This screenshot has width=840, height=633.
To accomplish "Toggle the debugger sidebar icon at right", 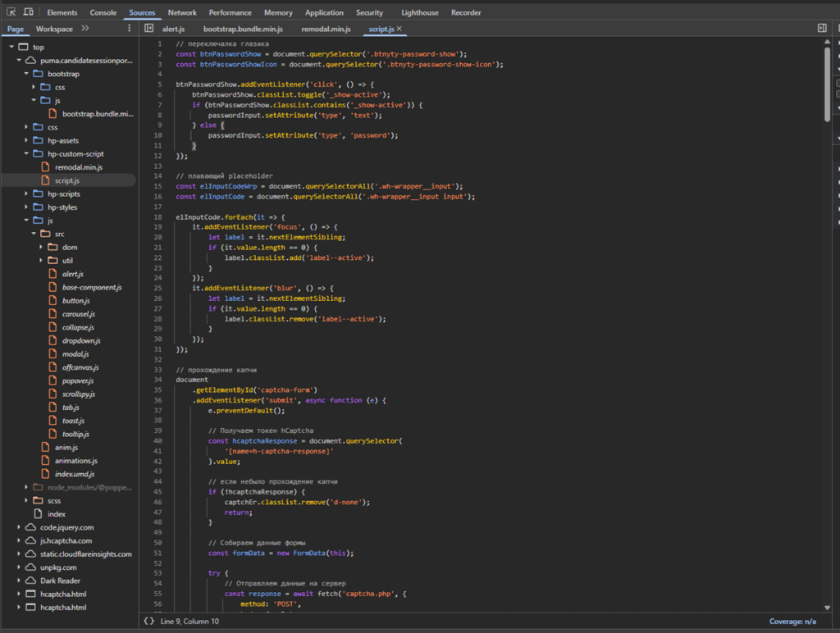I will point(822,29).
